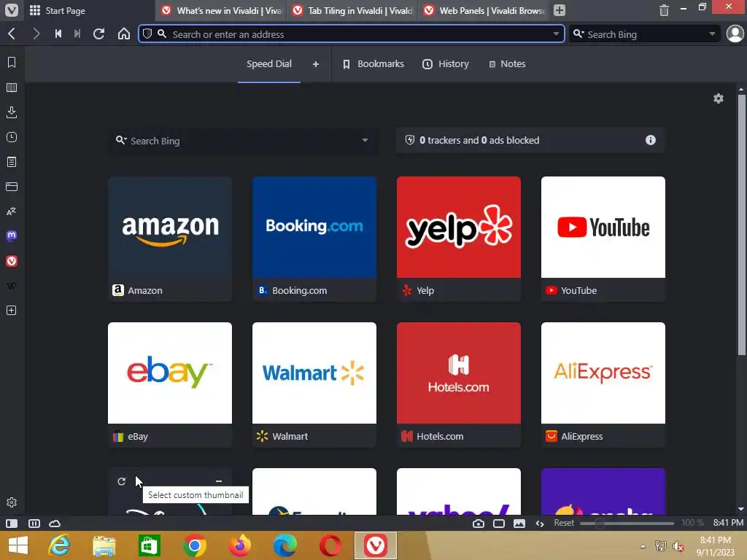Show tracker blocking info
Screen dimensions: 747x560
tap(650, 140)
